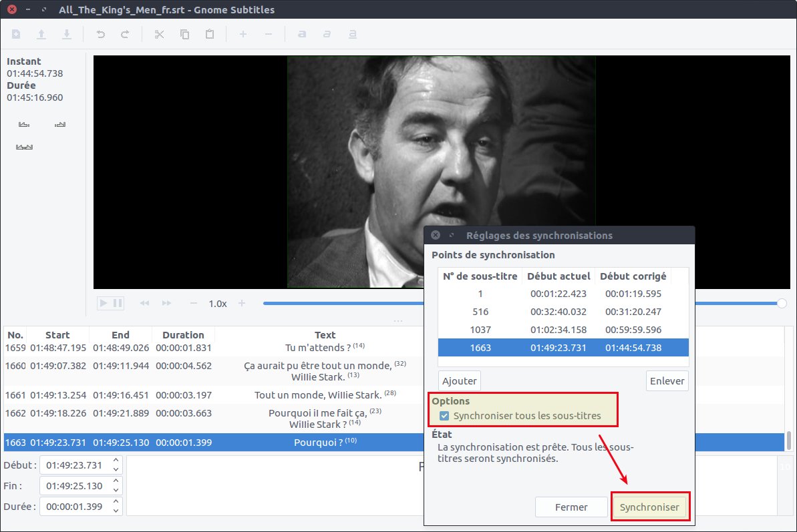Increase the Début time with up arrow
This screenshot has width=797, height=532.
[116, 461]
